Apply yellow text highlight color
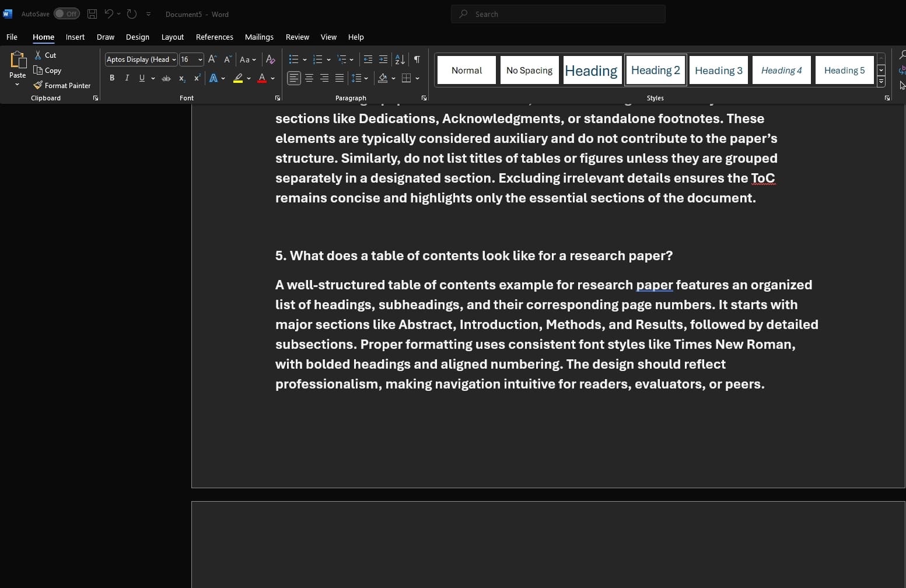Image resolution: width=906 pixels, height=588 pixels. tap(238, 78)
